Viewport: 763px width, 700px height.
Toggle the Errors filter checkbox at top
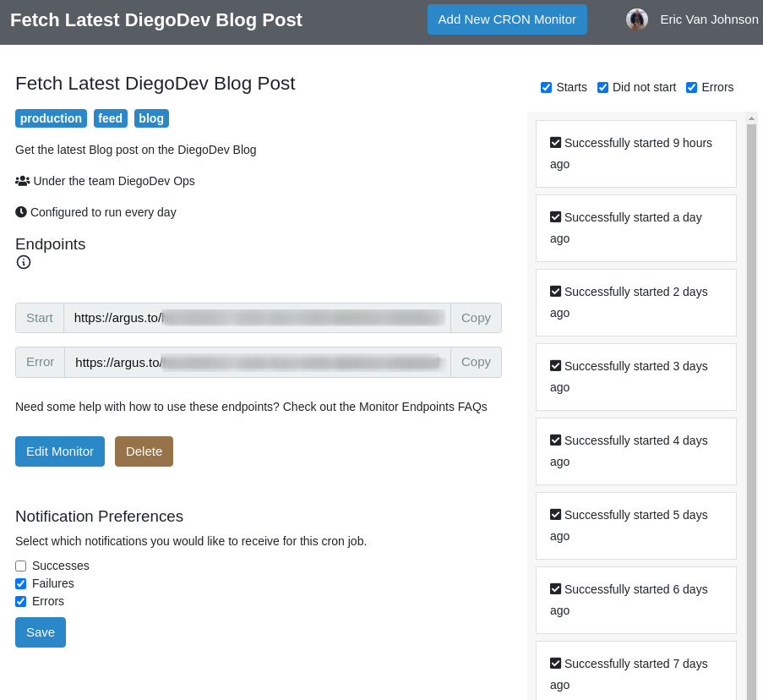coord(691,88)
